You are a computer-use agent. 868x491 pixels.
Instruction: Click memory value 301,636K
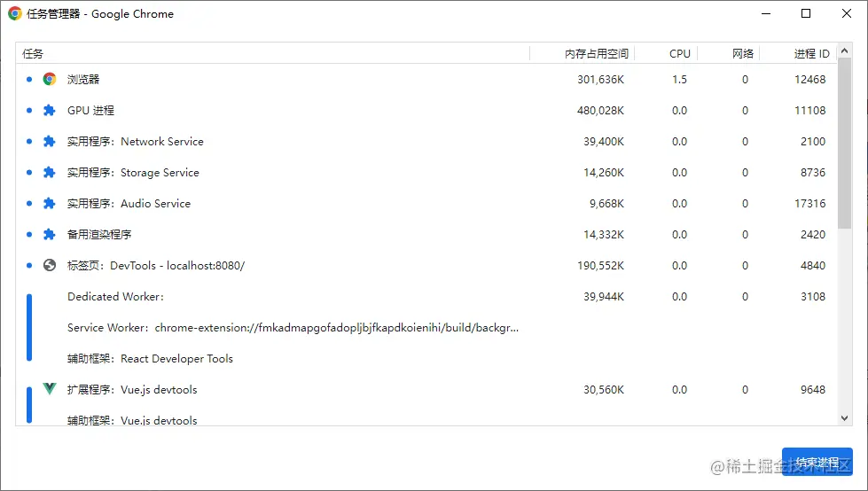(600, 79)
